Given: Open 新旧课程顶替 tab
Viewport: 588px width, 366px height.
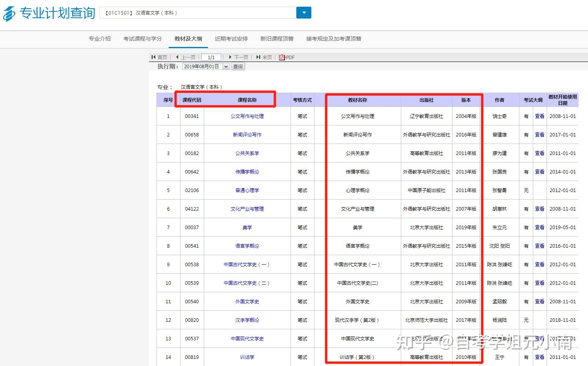Looking at the screenshot, I should pyautogui.click(x=277, y=39).
